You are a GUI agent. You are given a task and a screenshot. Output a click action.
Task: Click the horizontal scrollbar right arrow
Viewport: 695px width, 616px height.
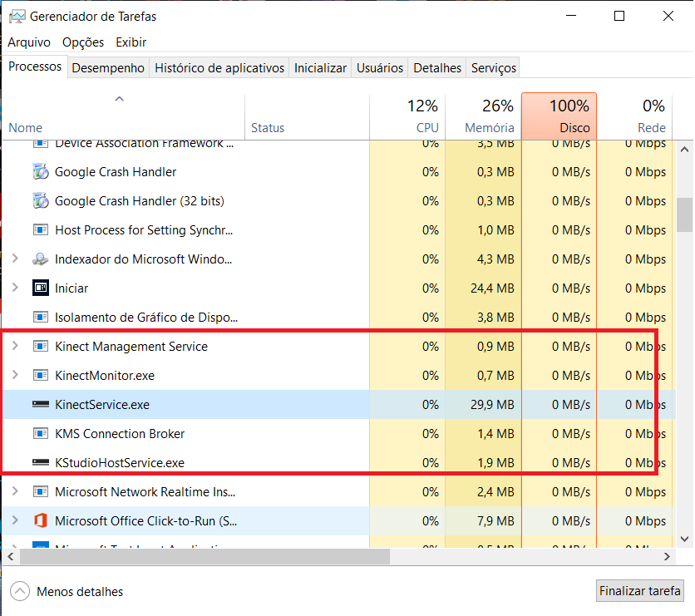coord(667,557)
